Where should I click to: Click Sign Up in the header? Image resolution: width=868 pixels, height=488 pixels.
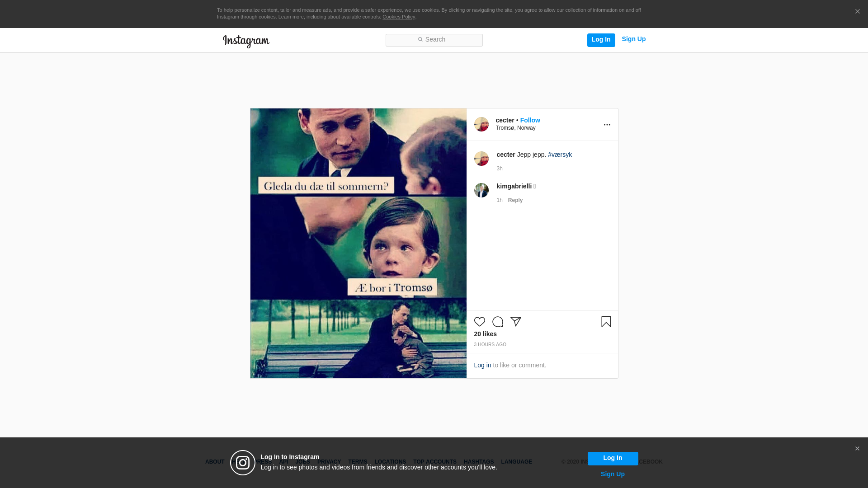click(x=633, y=39)
